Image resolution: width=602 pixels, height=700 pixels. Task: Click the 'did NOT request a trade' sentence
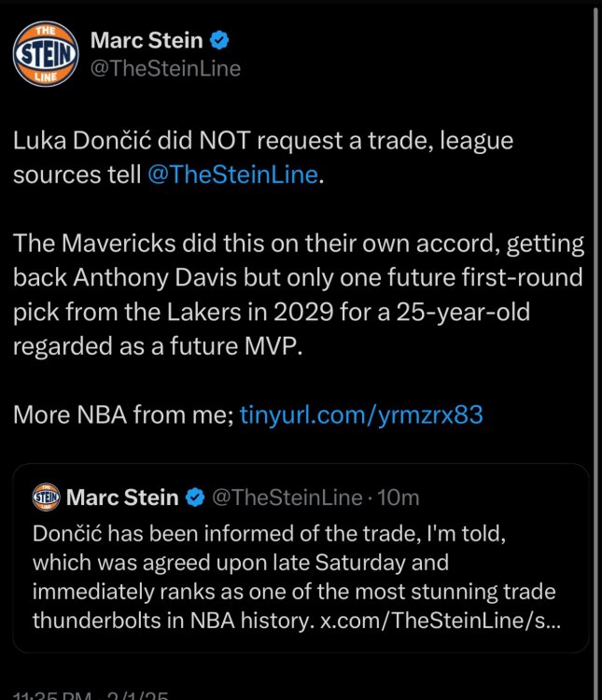click(263, 144)
